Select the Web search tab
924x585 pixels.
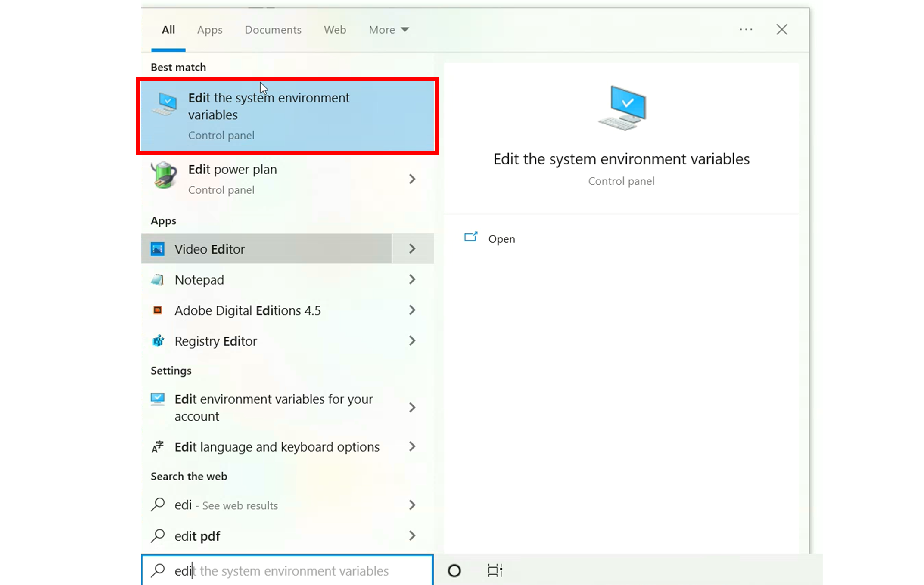click(x=335, y=30)
